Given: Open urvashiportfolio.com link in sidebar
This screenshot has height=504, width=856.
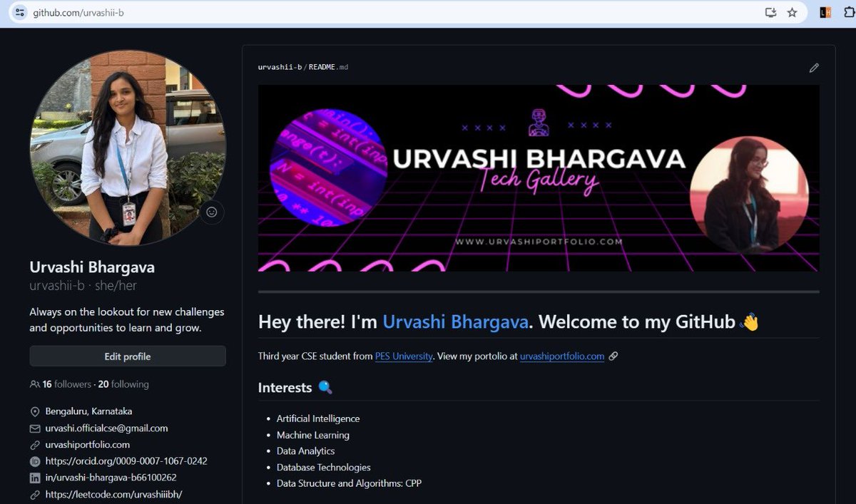Looking at the screenshot, I should click(88, 445).
